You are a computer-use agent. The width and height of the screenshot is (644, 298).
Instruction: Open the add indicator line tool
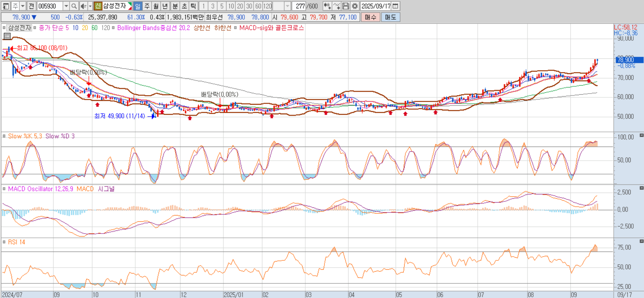pyautogui.click(x=336, y=6)
